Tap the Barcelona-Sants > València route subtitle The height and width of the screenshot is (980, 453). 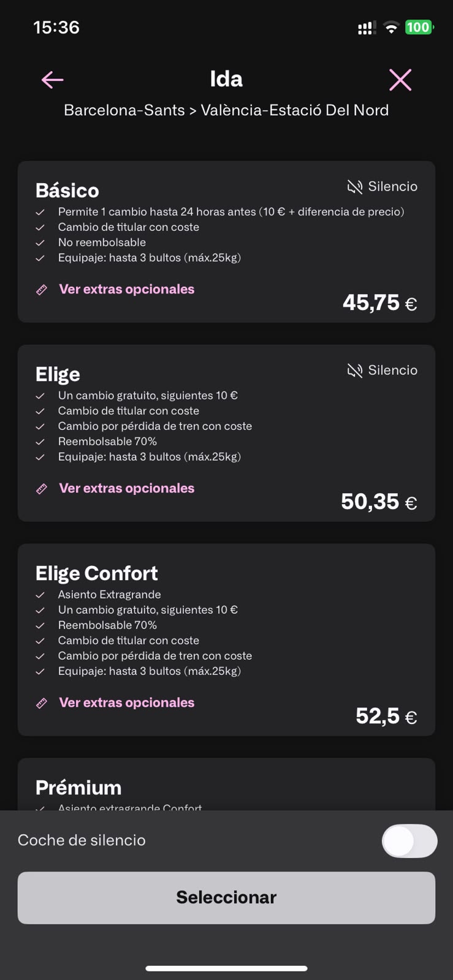pyautogui.click(x=226, y=110)
